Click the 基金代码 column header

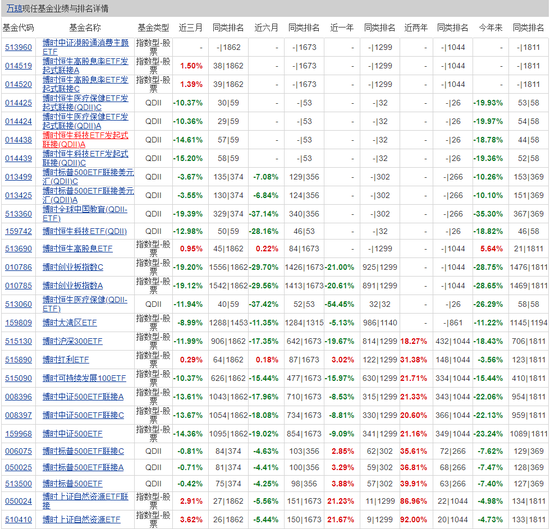(18, 27)
